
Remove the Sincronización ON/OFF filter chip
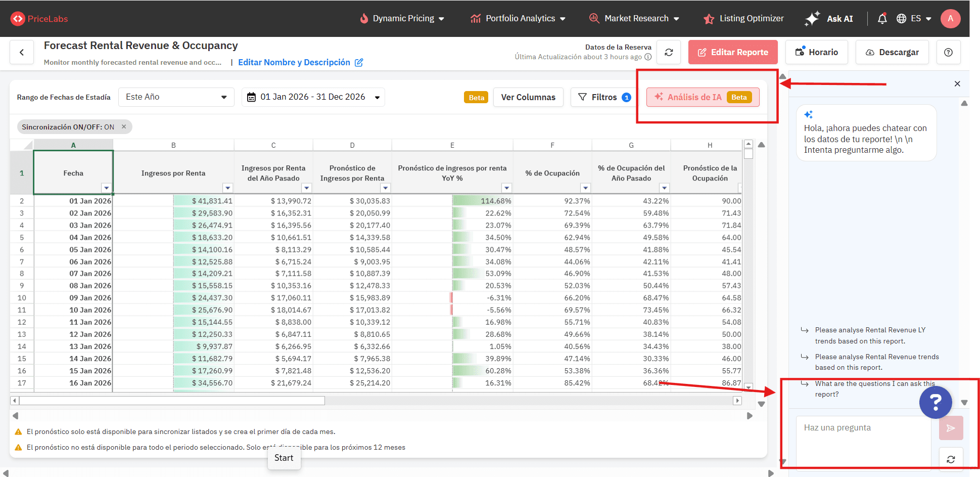pos(124,127)
